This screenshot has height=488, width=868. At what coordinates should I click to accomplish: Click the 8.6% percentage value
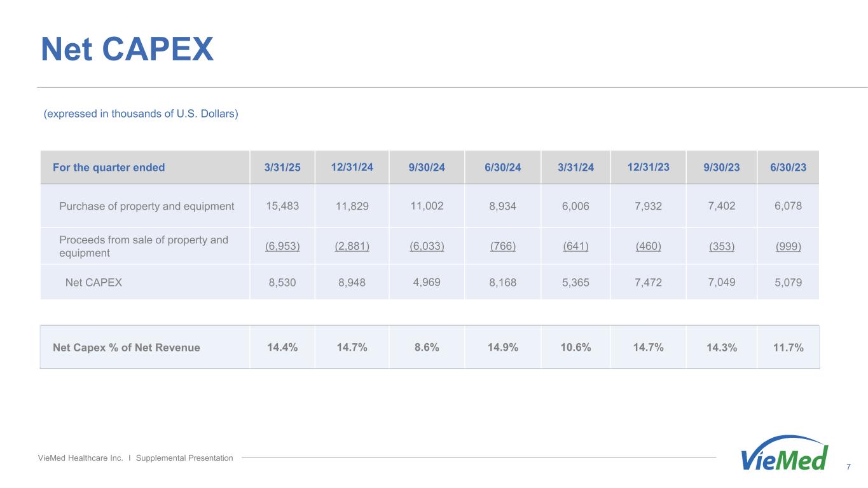tap(427, 348)
